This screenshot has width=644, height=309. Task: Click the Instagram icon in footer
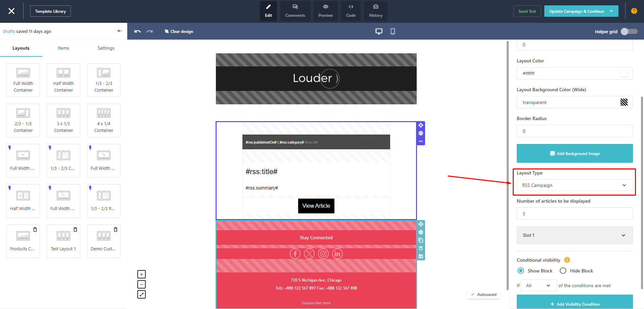point(323,254)
